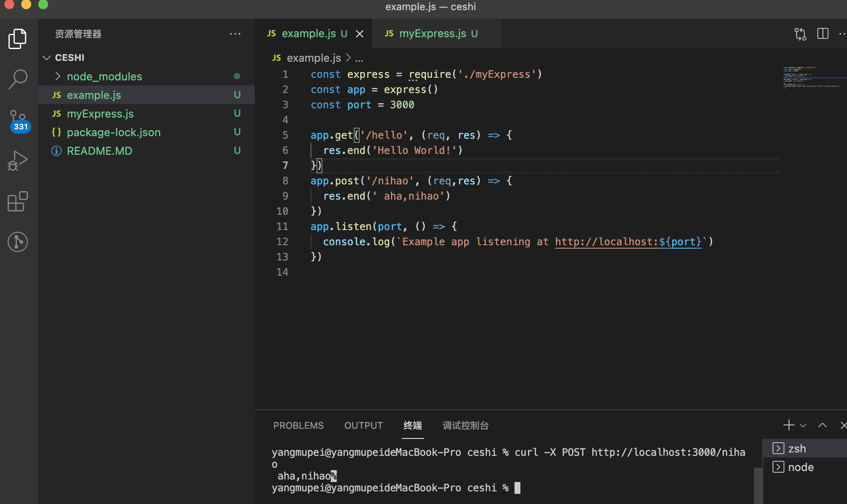Open package-lock.json from the file tree

(x=113, y=132)
